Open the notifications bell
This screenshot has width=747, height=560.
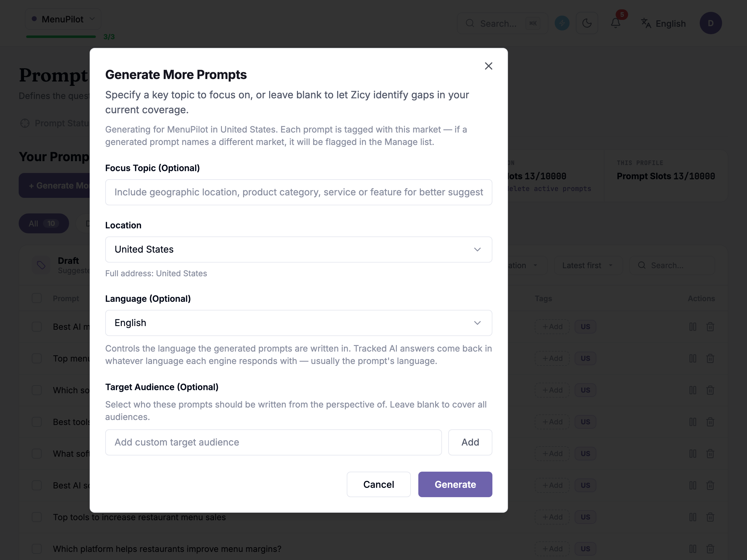(616, 23)
